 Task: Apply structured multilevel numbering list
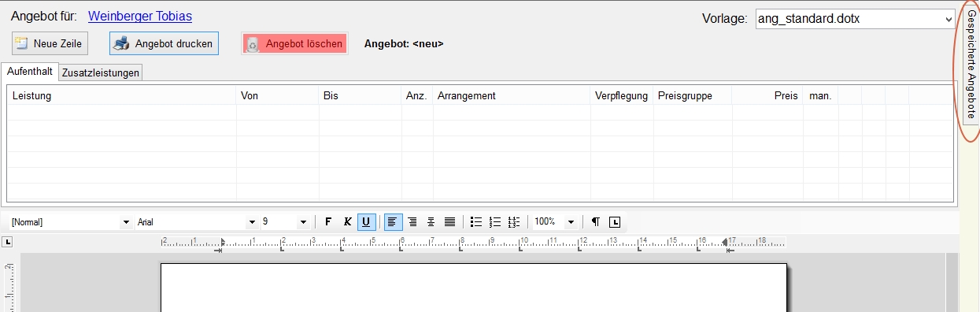click(x=514, y=222)
